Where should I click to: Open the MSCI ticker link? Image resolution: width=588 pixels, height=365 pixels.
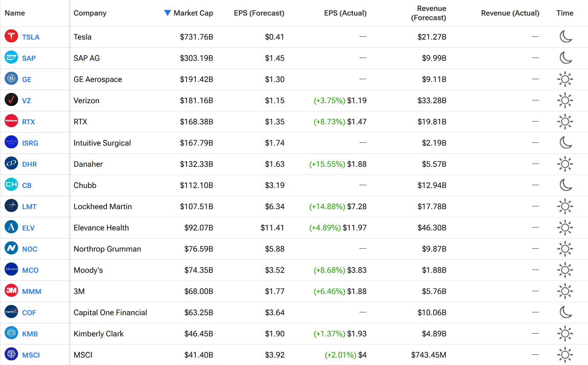[x=31, y=355]
